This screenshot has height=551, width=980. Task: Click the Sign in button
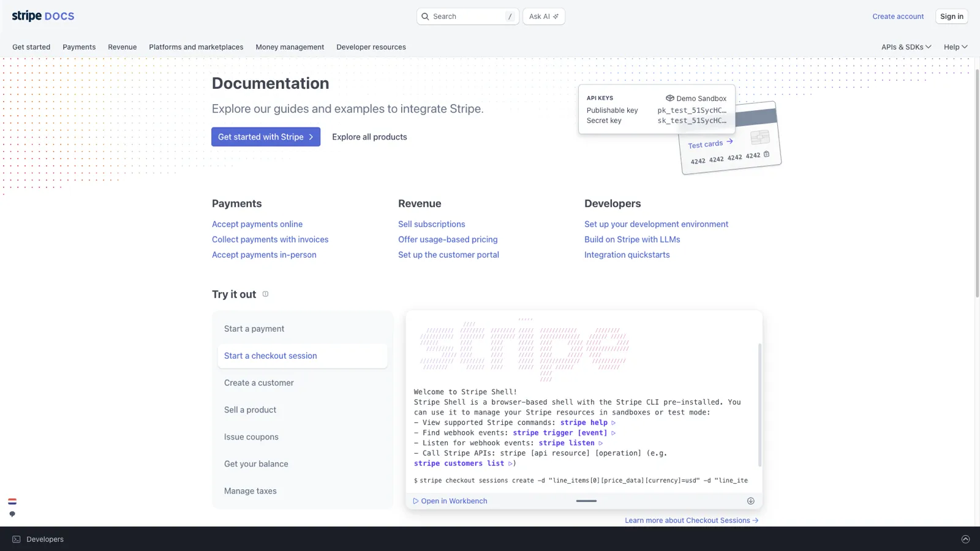point(951,17)
